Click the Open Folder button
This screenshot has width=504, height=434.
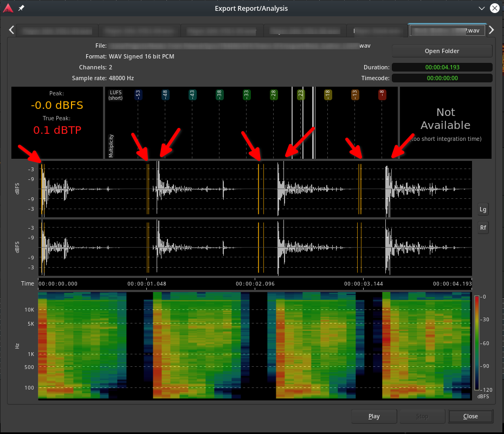point(442,51)
